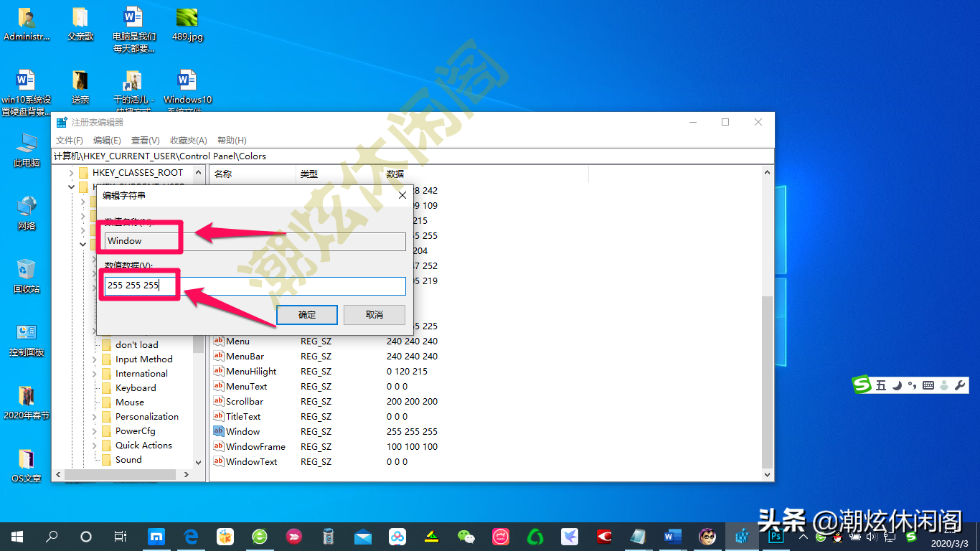
Task: Select the don't load key
Action: click(x=137, y=345)
